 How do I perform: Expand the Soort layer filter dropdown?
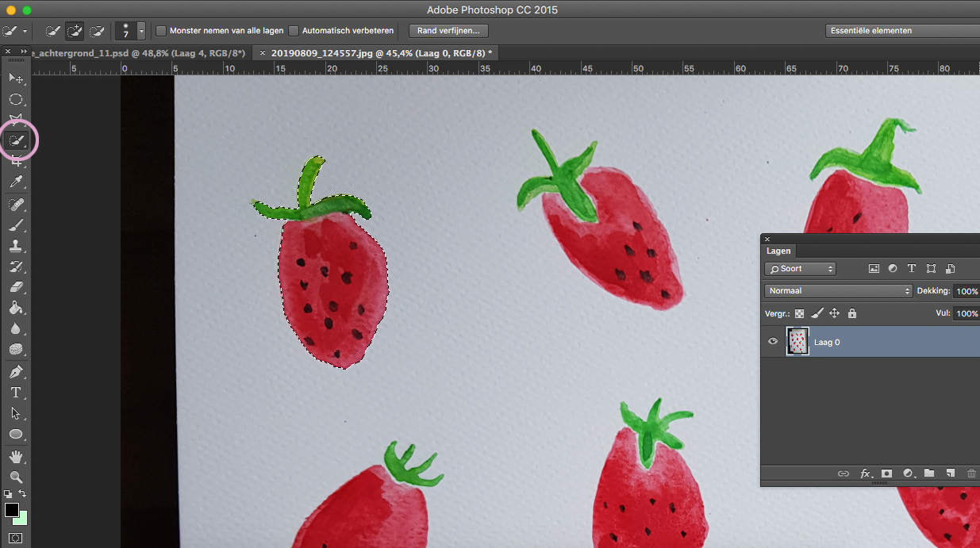click(x=800, y=269)
